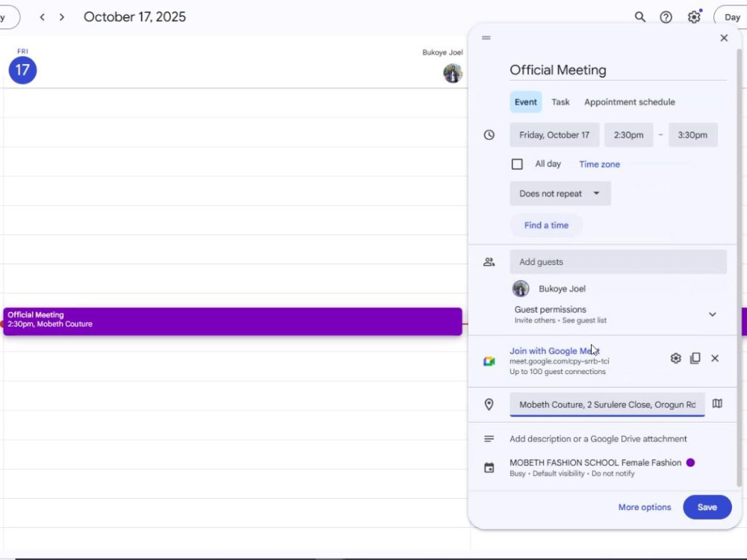The height and width of the screenshot is (560, 747).
Task: Click the description lines icon
Action: coord(489,438)
